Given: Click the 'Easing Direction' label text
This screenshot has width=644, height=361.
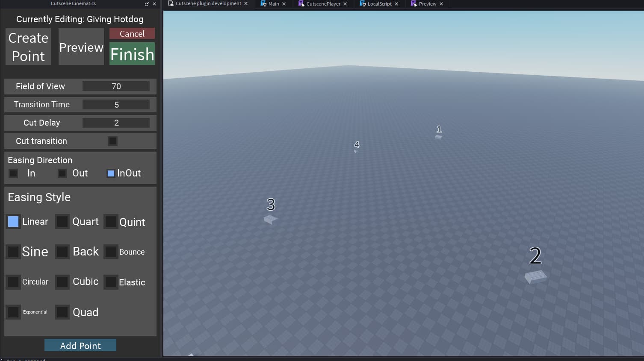Looking at the screenshot, I should [x=40, y=160].
